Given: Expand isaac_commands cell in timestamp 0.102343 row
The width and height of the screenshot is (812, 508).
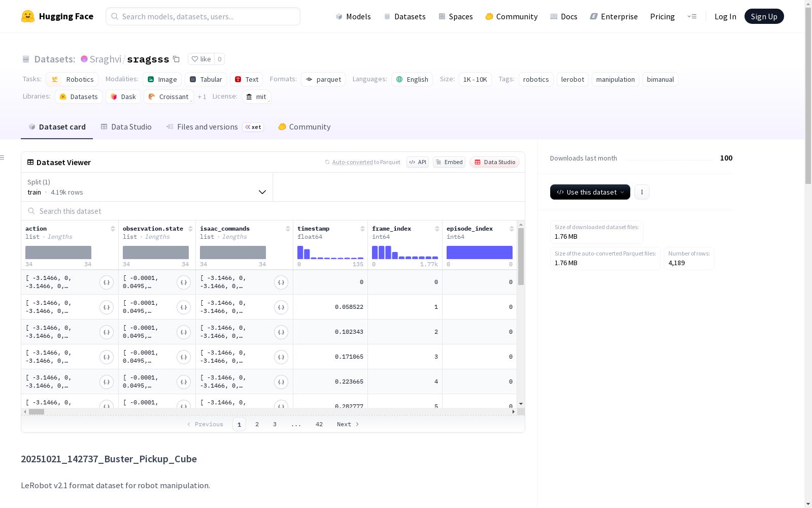Looking at the screenshot, I should pyautogui.click(x=281, y=332).
